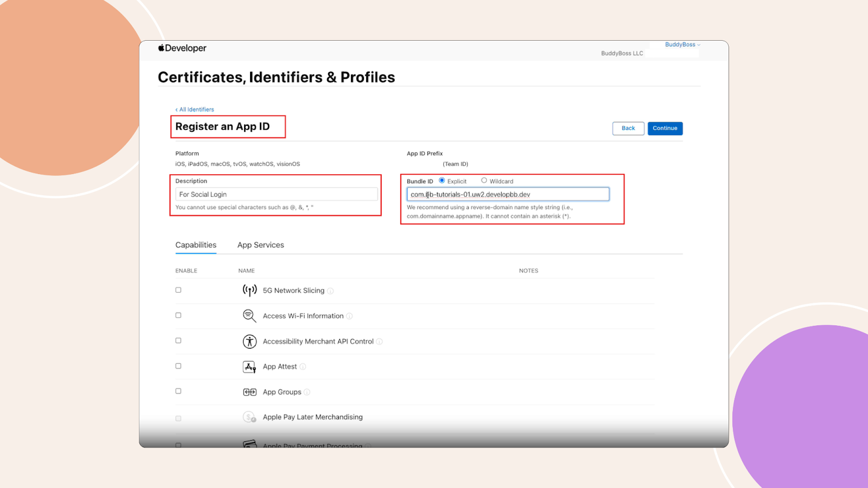This screenshot has height=488, width=868.
Task: Switch to the App Services tab
Action: pyautogui.click(x=260, y=245)
